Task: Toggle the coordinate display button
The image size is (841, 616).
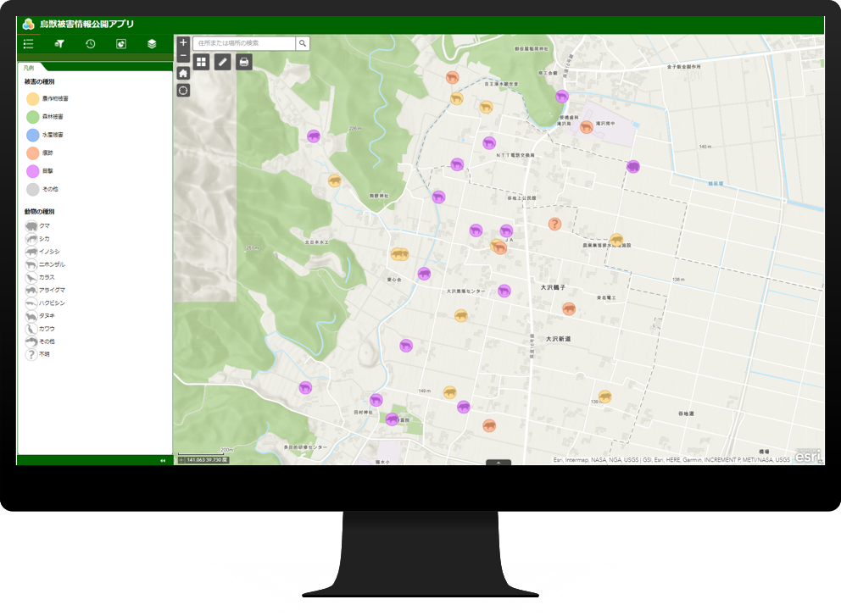Action: 181,460
